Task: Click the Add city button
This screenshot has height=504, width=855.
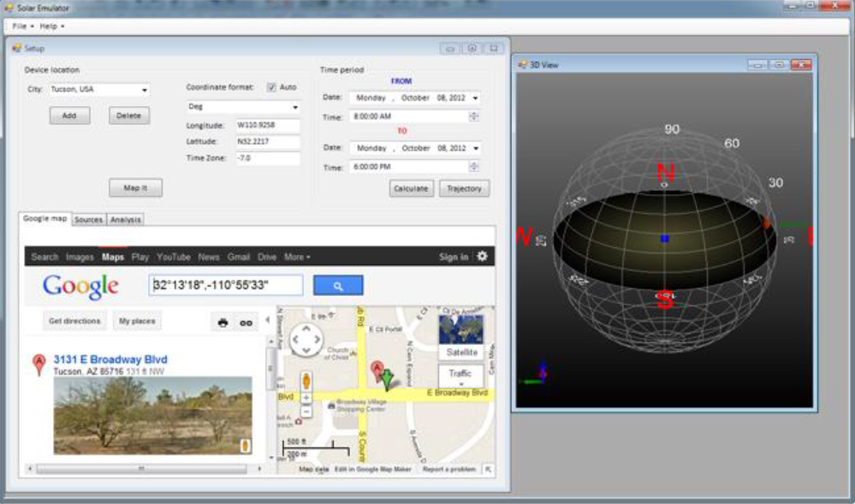Action: [70, 116]
